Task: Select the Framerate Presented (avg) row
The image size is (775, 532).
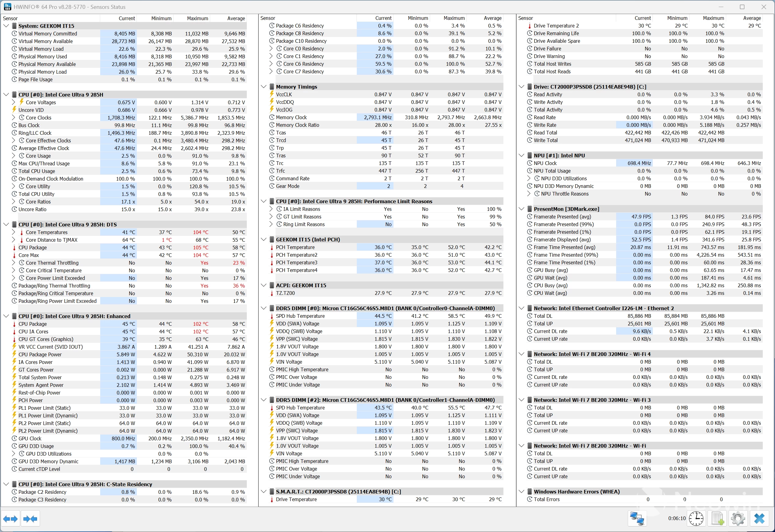Action: 644,217
